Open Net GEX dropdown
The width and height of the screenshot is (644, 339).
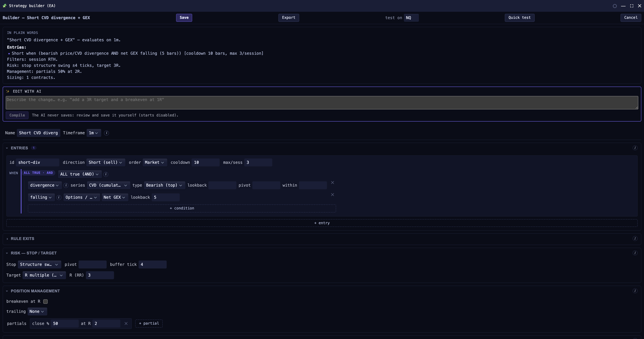[x=115, y=197]
